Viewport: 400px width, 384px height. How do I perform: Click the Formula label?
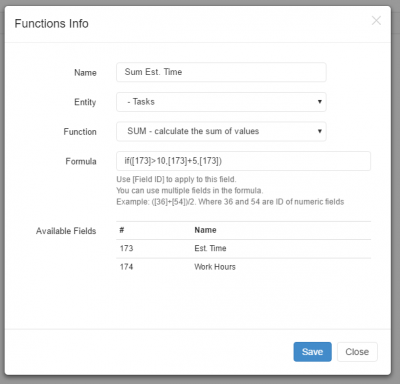click(81, 161)
